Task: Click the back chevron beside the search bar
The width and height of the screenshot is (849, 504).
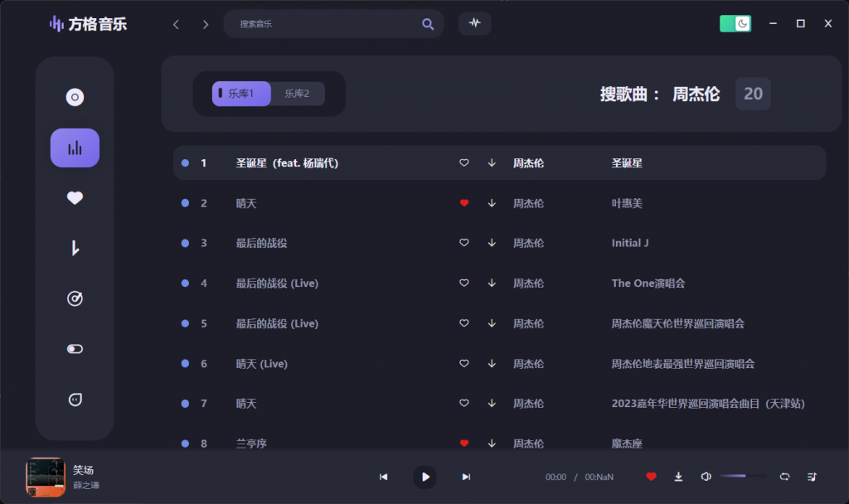Action: [x=175, y=24]
